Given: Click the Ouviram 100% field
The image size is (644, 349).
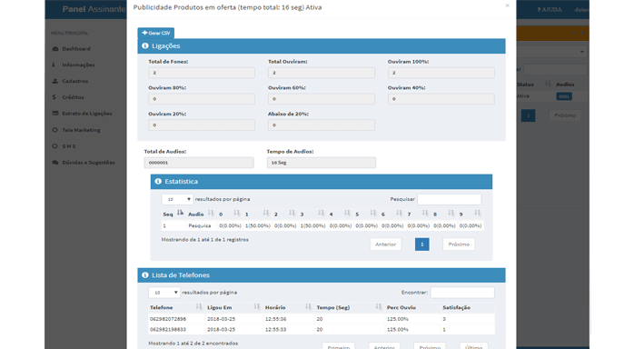Looking at the screenshot, I should tap(441, 73).
